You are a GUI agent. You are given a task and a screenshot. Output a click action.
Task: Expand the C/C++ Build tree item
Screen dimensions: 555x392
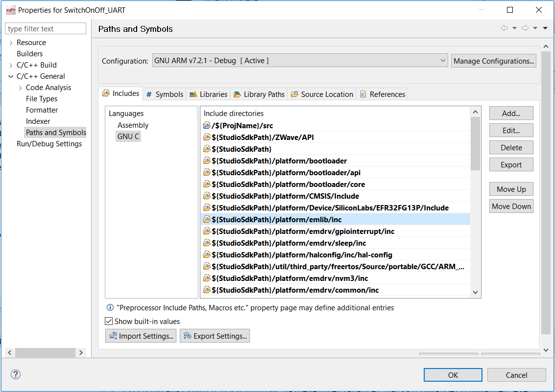11,65
